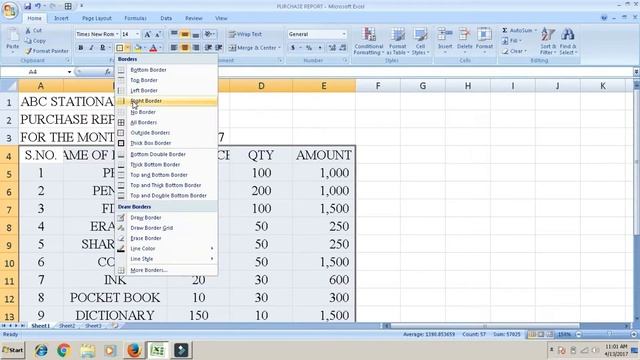Select row header 8

click(x=9, y=227)
